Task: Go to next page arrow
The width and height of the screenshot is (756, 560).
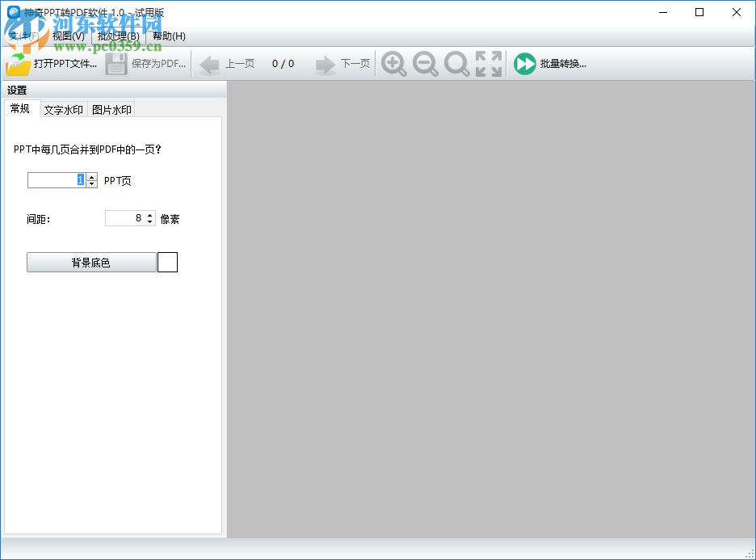Action: click(325, 65)
